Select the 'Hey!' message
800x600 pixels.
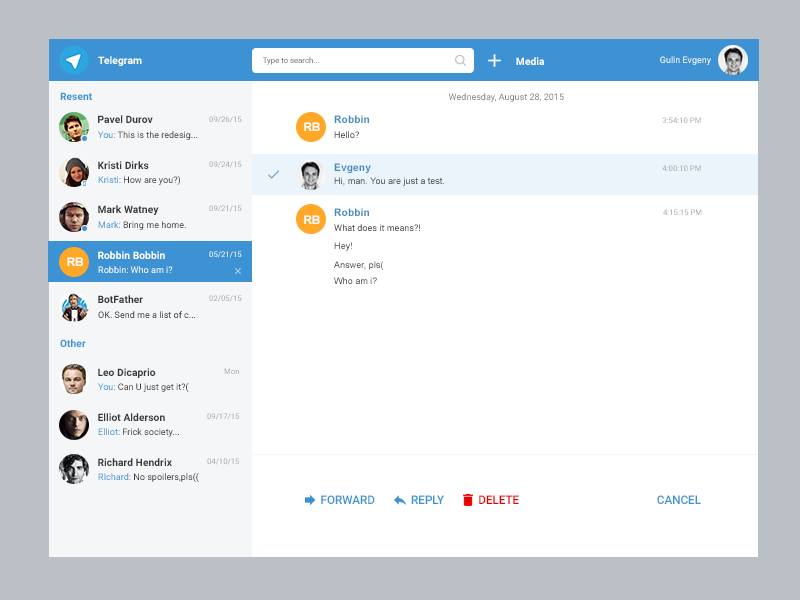click(x=343, y=246)
